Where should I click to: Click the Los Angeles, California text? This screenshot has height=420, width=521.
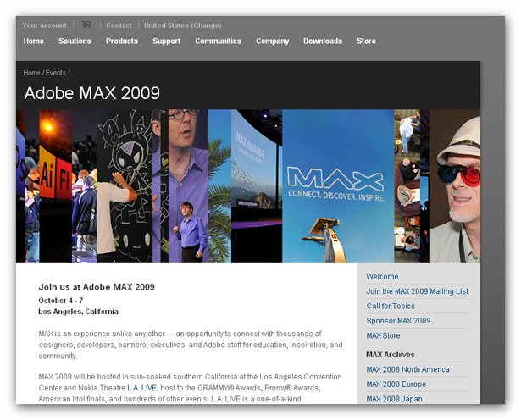79,312
